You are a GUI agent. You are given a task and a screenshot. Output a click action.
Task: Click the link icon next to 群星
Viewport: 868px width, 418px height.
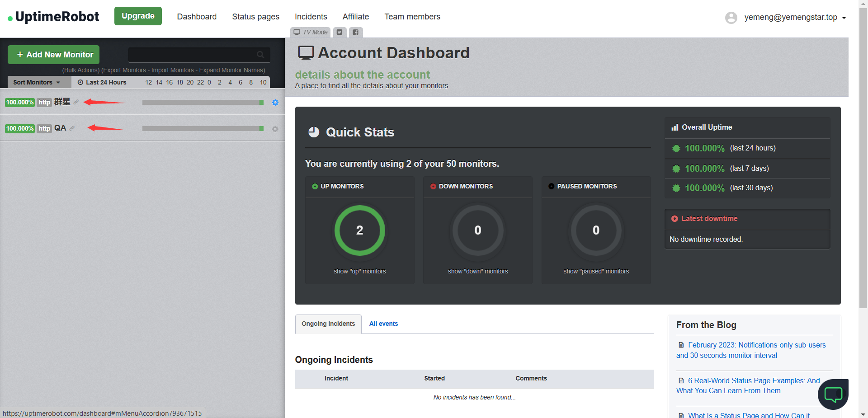pos(76,102)
